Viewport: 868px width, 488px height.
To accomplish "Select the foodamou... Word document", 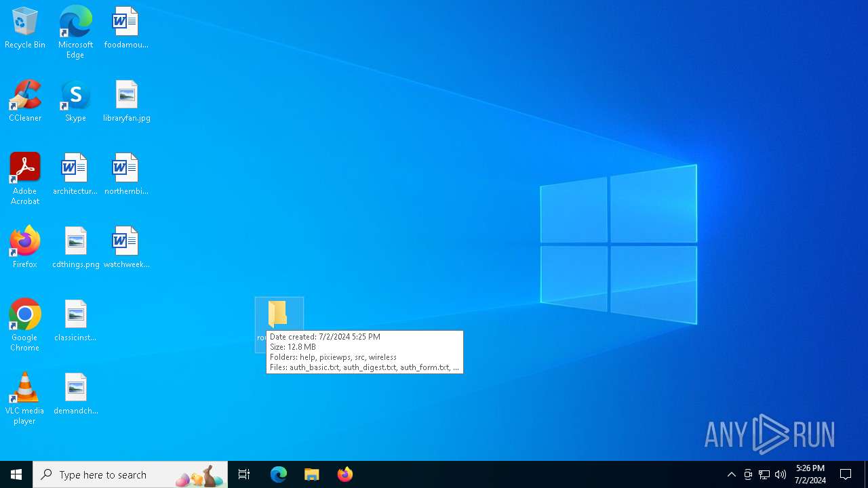I will click(126, 28).
